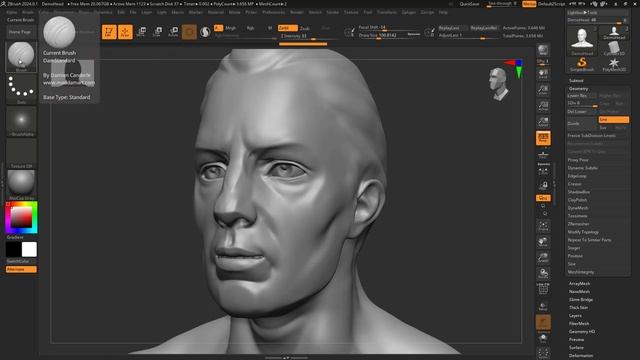The height and width of the screenshot is (360, 640).
Task: Toggle the Zsub sculpt mode
Action: [x=305, y=28]
